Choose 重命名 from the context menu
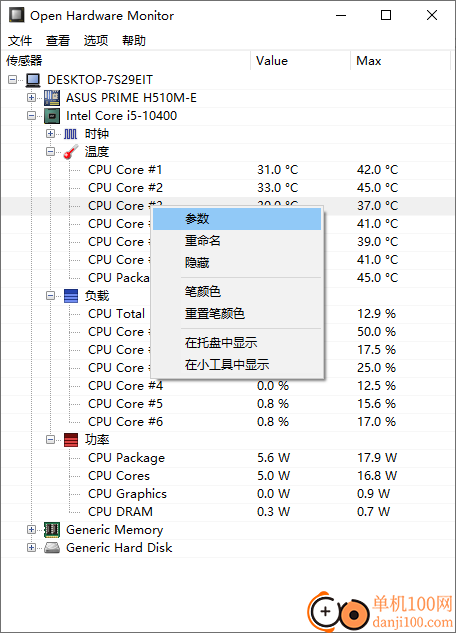 tap(237, 241)
